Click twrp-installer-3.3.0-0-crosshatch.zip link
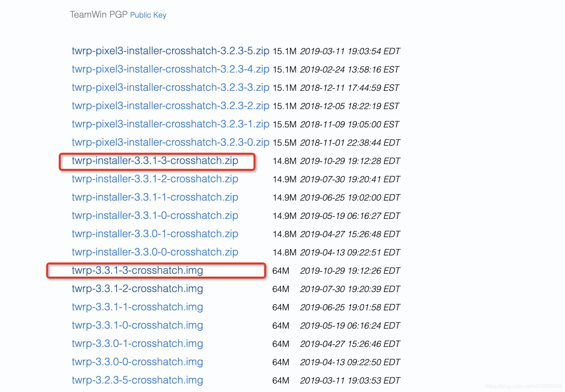Screen dimensions: 565x392 point(155,252)
